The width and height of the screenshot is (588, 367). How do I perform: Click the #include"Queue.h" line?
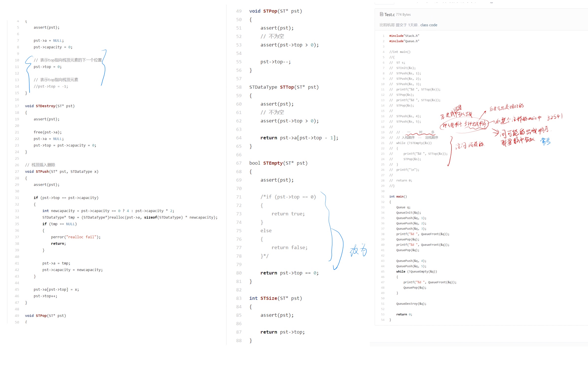[404, 41]
